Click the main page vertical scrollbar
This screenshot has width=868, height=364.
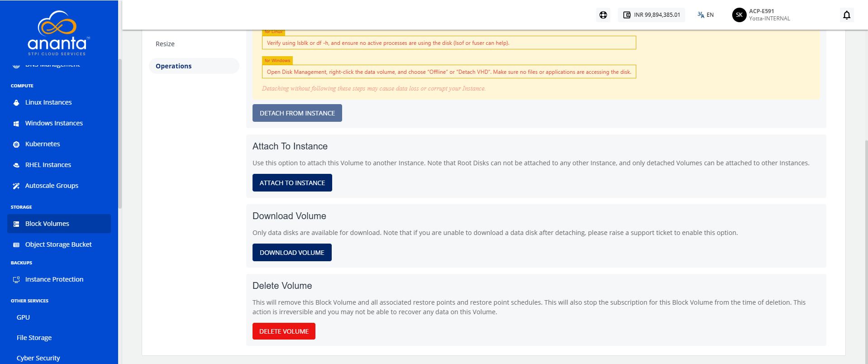click(x=866, y=251)
